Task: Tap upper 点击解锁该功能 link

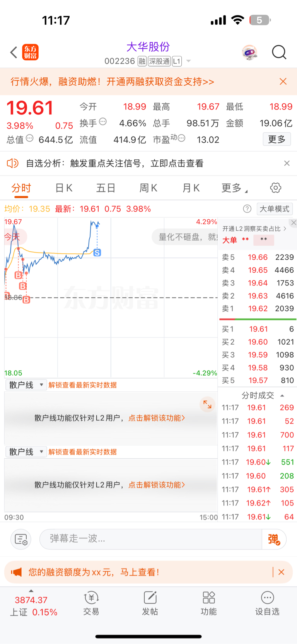Action: click(x=157, y=418)
